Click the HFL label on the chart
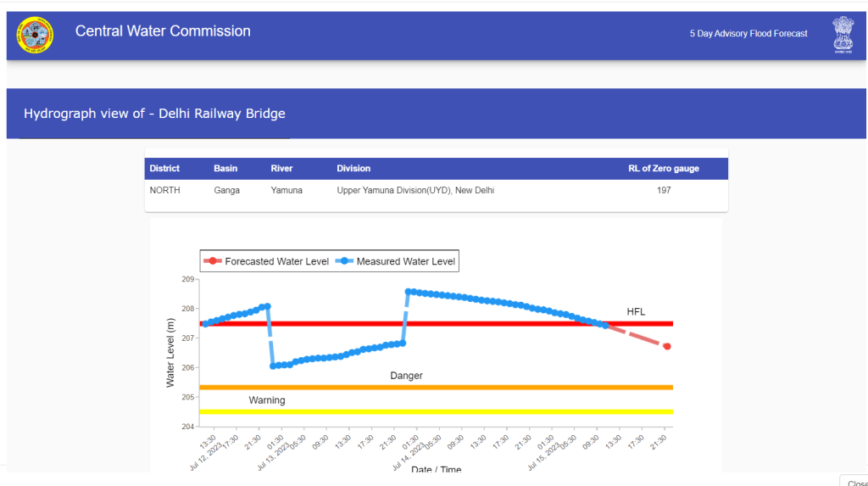 636,312
